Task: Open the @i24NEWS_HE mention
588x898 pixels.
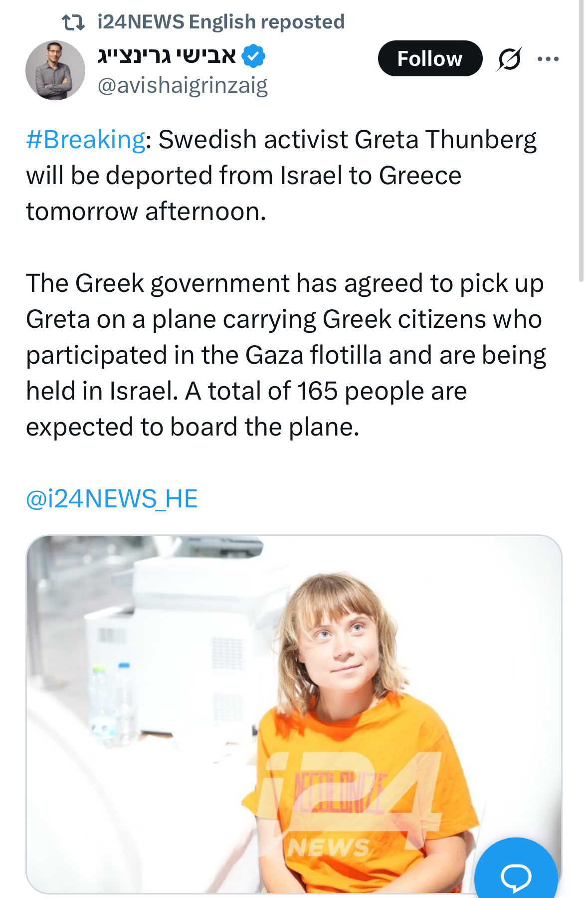Action: click(x=112, y=499)
